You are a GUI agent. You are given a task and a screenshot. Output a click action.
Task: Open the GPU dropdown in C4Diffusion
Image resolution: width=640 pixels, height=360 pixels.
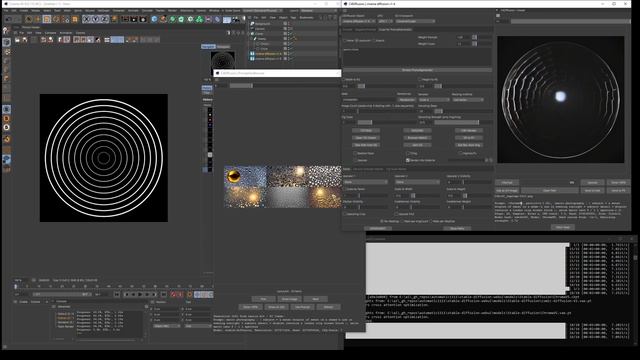point(385,21)
